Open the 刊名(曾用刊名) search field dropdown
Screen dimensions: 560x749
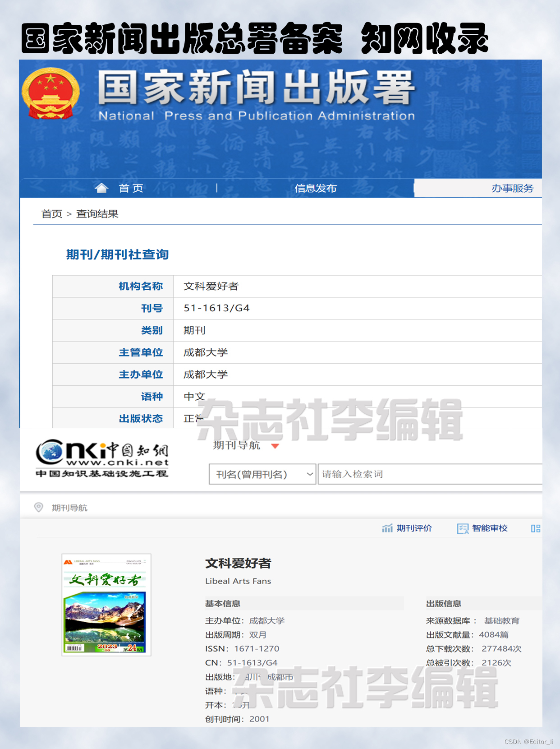point(262,474)
